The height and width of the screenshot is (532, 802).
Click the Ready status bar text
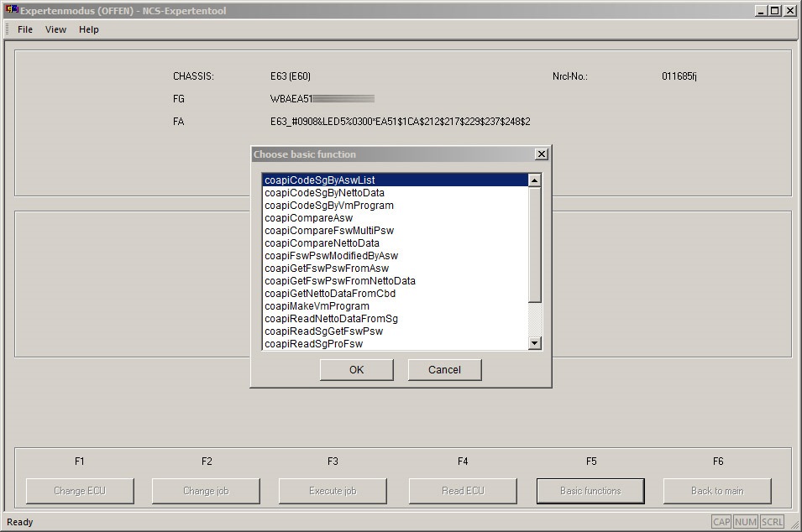click(20, 522)
